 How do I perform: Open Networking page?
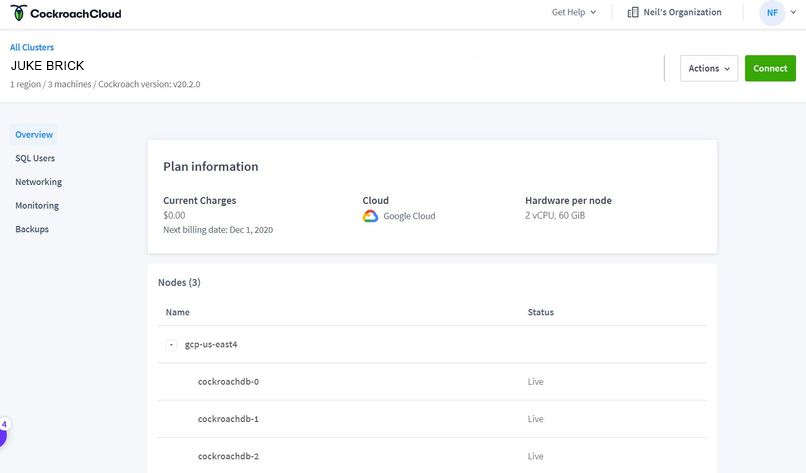[x=39, y=182]
